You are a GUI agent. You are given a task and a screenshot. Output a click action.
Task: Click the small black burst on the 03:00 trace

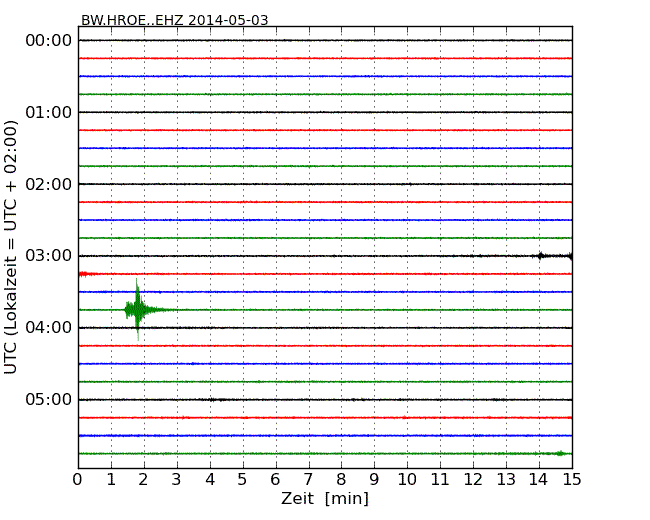pyautogui.click(x=540, y=256)
